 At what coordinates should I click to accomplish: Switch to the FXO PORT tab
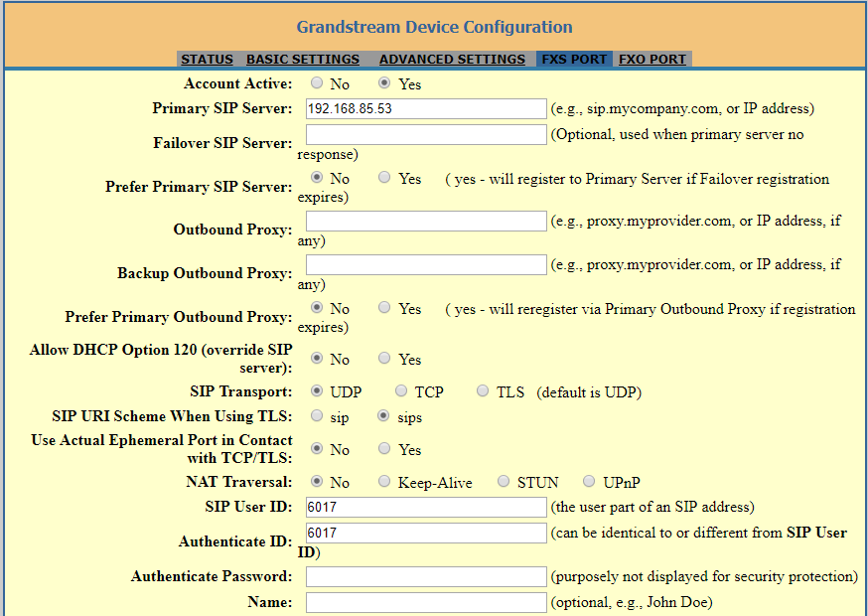pyautogui.click(x=652, y=60)
